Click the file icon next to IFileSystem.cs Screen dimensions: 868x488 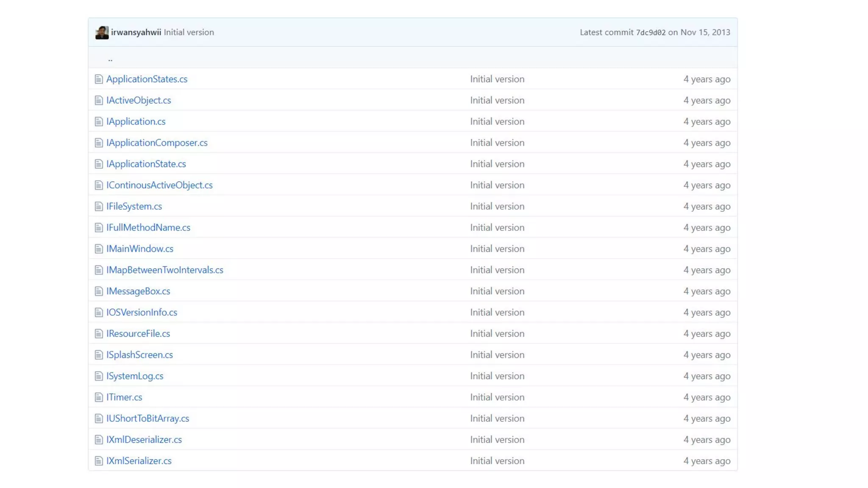tap(99, 206)
